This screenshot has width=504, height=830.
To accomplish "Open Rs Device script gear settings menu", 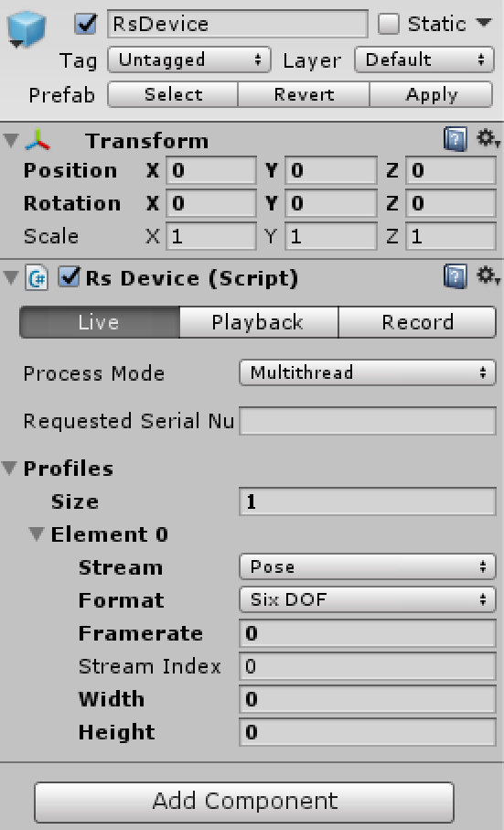I will pyautogui.click(x=488, y=276).
